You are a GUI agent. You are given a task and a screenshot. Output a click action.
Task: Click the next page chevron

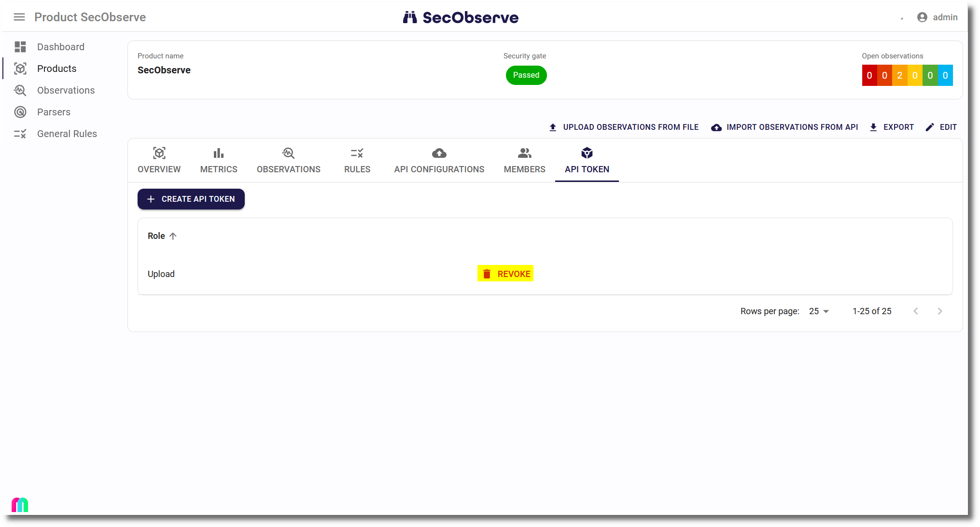click(940, 311)
